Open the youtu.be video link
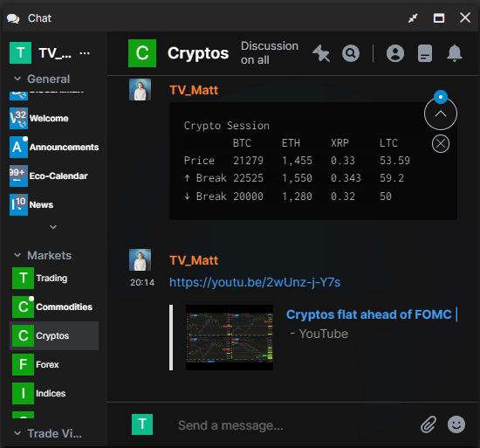The image size is (480, 448). click(x=255, y=282)
